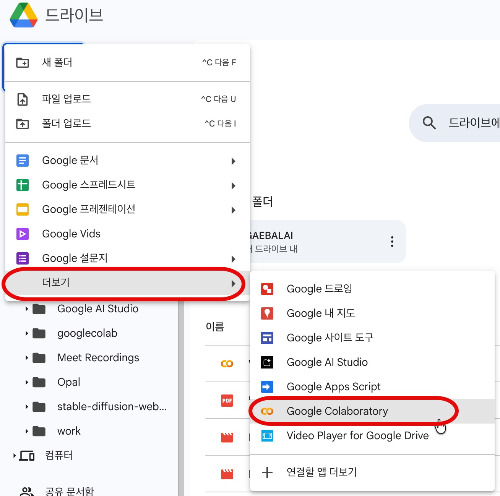Viewport: 500px width, 496px height.
Task: Expand the stable-diffusion-web folder tree arrow
Action: [x=26, y=407]
